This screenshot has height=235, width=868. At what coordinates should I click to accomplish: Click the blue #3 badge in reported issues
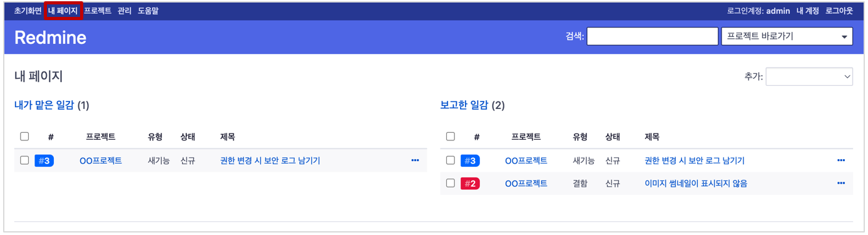(470, 160)
